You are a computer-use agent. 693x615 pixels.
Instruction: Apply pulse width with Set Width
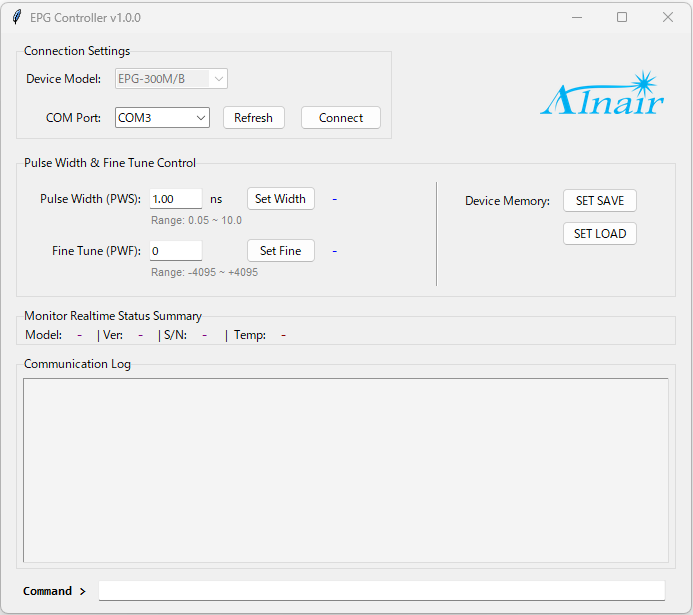(x=281, y=199)
